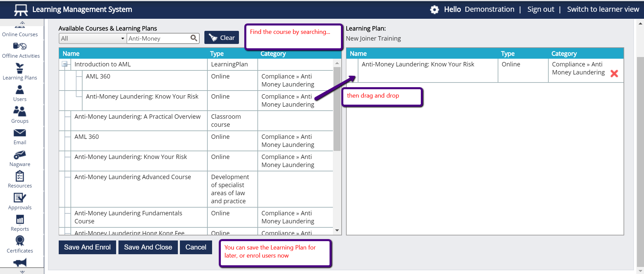Screen dimensions: 644x274
Task: Click Save And Enrol button
Action: 87,247
